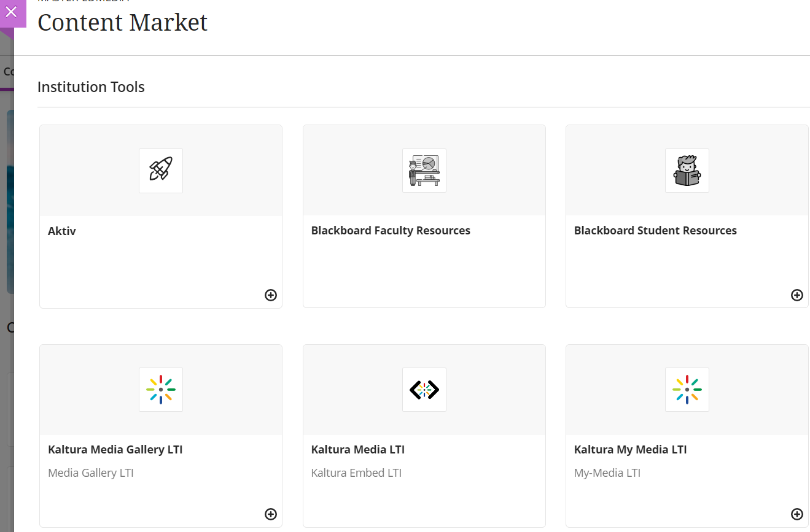
Task: Add Aktiv tool using plus icon
Action: click(271, 295)
